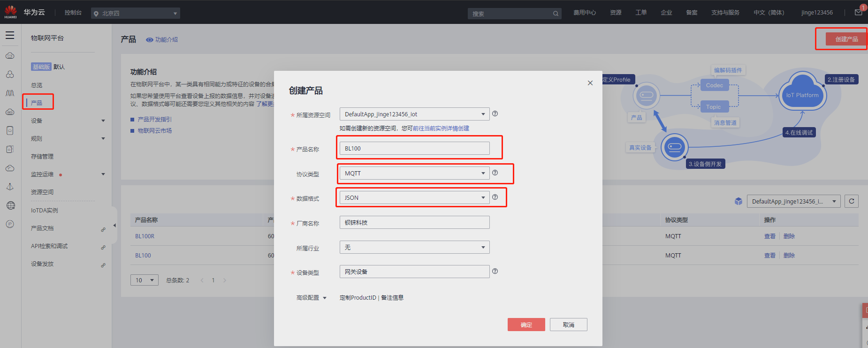Click the 创建产品 button at top right
Screen dimensions: 868x348
pos(846,39)
